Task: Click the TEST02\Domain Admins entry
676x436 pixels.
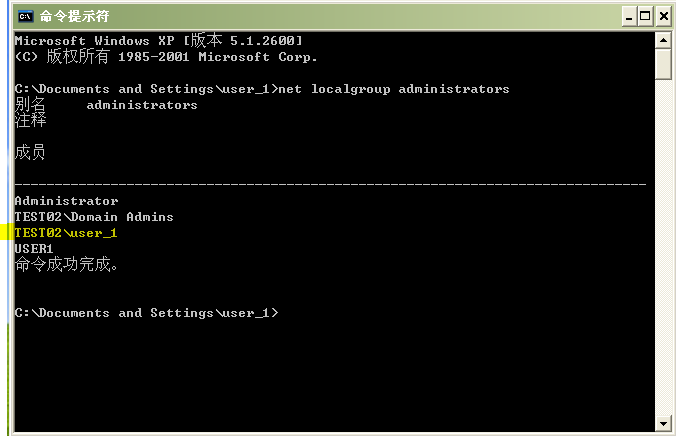Action: pyautogui.click(x=94, y=217)
